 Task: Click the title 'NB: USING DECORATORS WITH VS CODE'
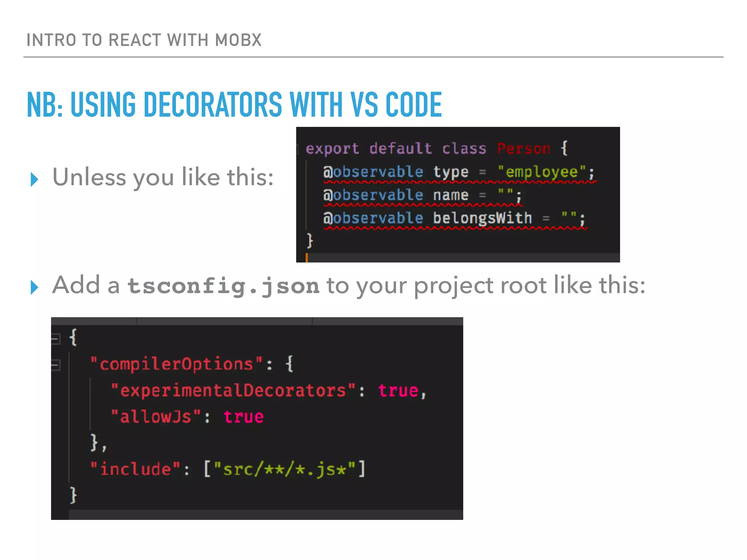(234, 105)
